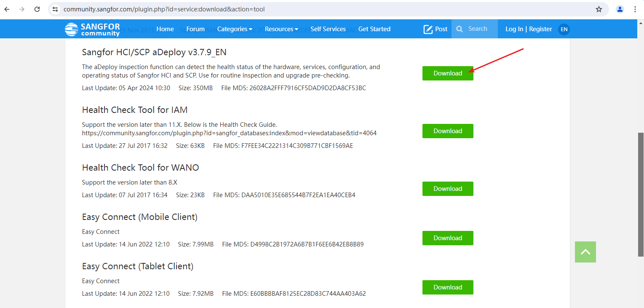Screen dimensions: 644x308
Task: Open the EN language selector
Action: coord(564,29)
